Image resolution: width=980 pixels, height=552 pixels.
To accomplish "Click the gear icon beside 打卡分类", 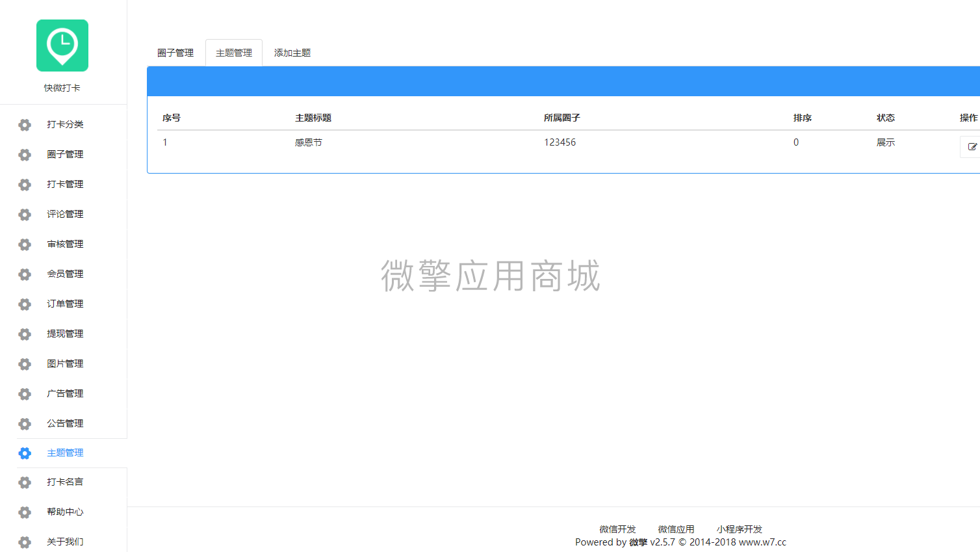I will tap(24, 125).
